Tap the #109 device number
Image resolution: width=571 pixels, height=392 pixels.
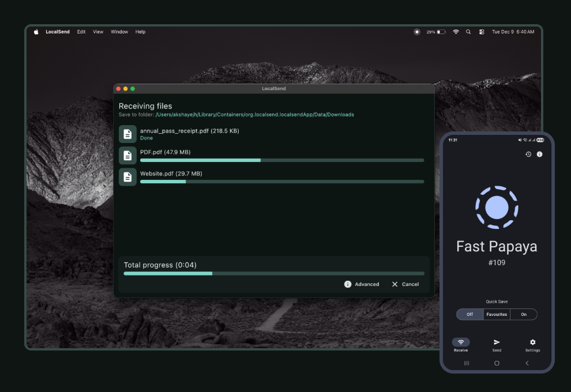point(497,262)
